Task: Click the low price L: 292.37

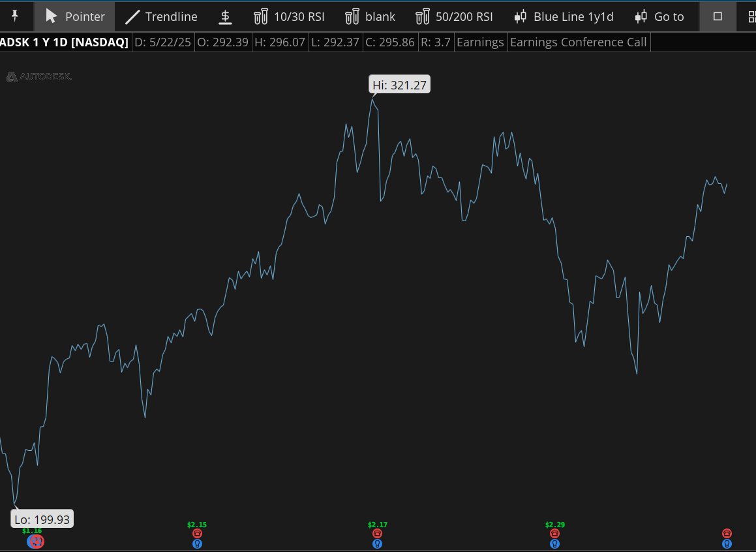Action: (335, 42)
